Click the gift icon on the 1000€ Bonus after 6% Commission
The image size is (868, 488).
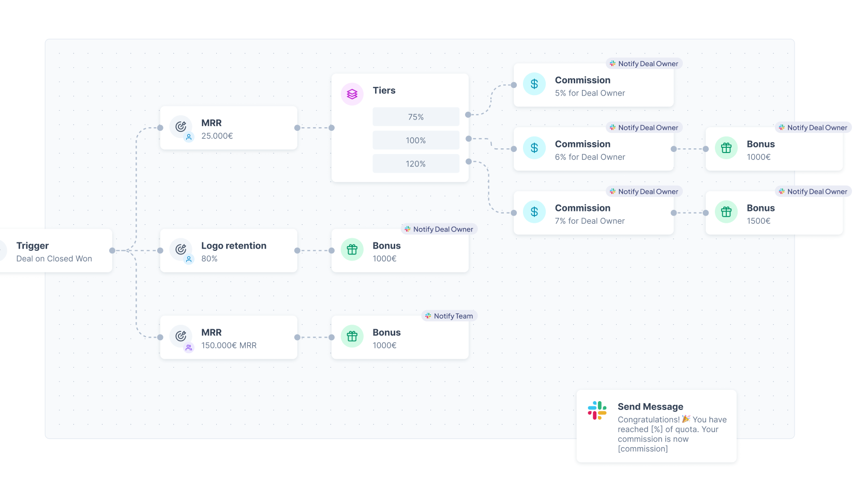coord(726,148)
